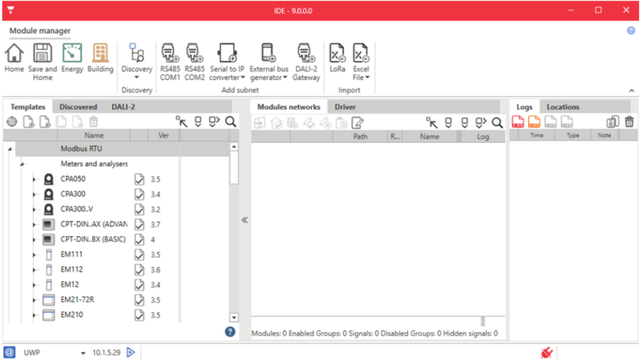Sort logs by the Time column header
The width and height of the screenshot is (644, 362).
(536, 135)
